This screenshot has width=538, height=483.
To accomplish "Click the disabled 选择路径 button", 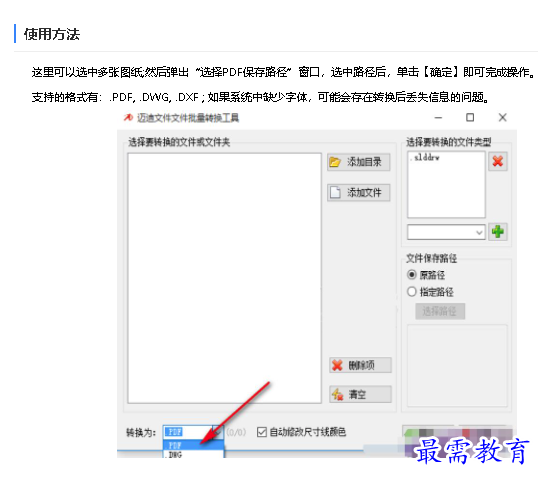I will coord(440,311).
